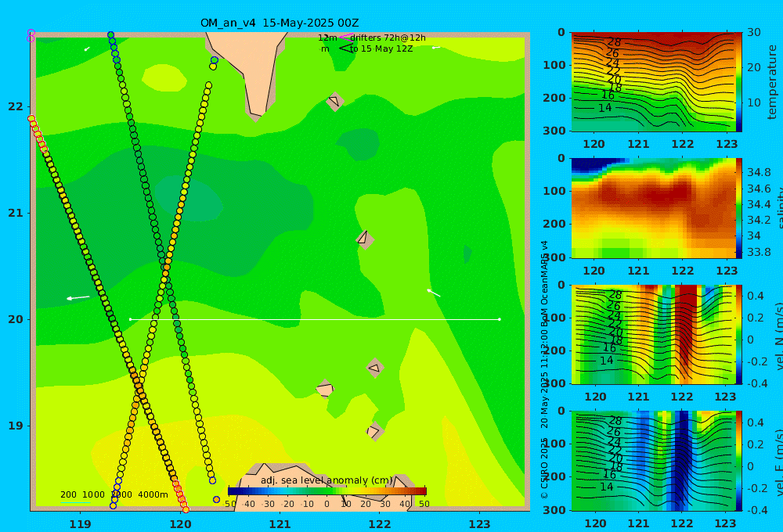Click the longitude label 123 on main map
This screenshot has width=783, height=532.
[x=479, y=524]
